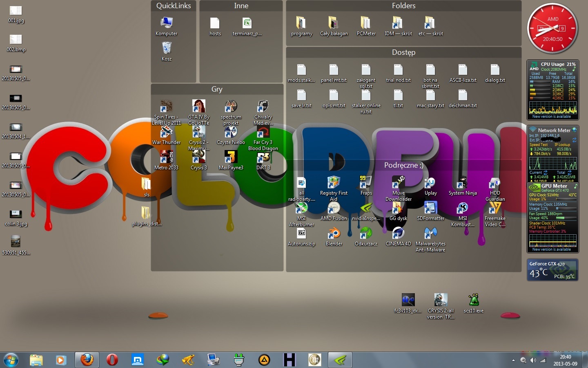Launch Malwarebytes Anti-Malware shortcut
This screenshot has height=368, width=588.
[x=430, y=240]
